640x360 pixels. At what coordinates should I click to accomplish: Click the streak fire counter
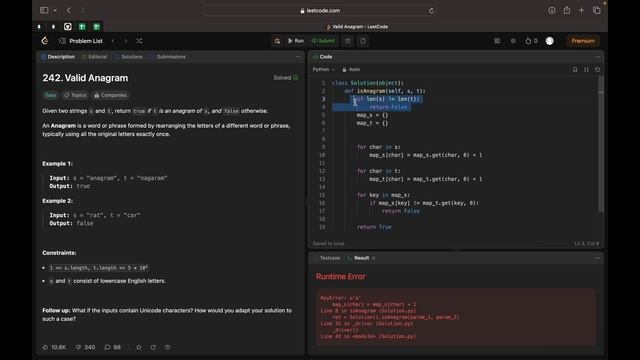pos(531,41)
